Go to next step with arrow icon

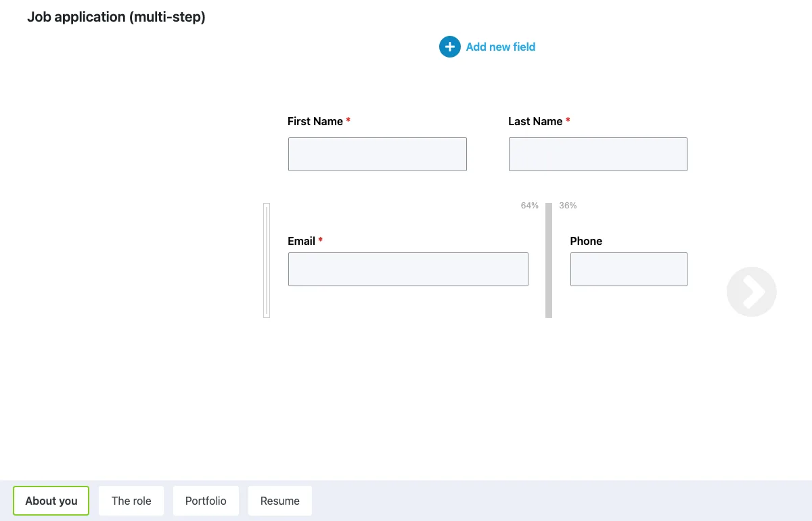point(752,292)
